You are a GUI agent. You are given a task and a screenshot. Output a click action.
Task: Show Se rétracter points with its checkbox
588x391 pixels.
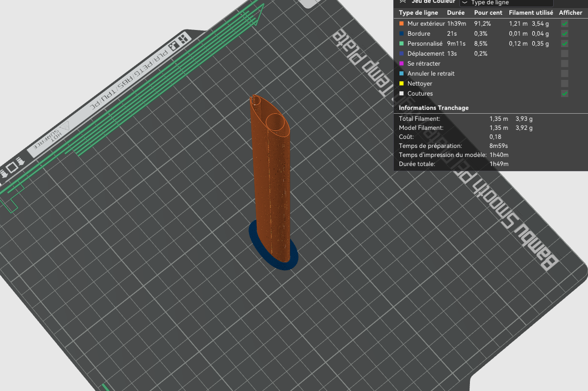tap(565, 64)
